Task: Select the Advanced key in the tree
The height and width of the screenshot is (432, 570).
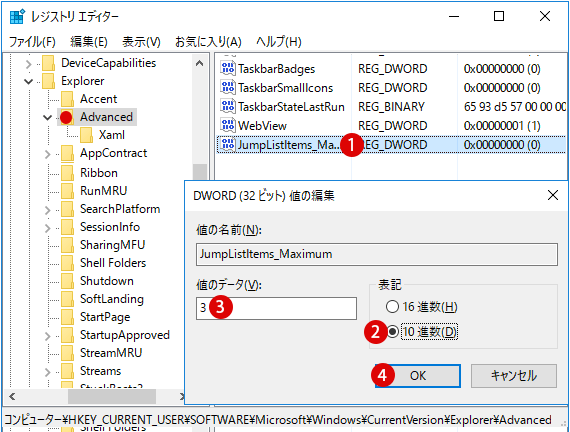Action: point(106,117)
